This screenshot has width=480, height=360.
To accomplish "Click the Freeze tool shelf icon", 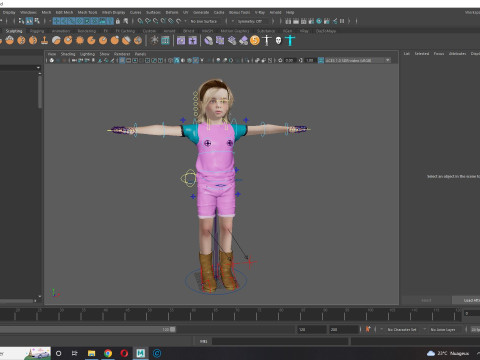I will click(154, 41).
